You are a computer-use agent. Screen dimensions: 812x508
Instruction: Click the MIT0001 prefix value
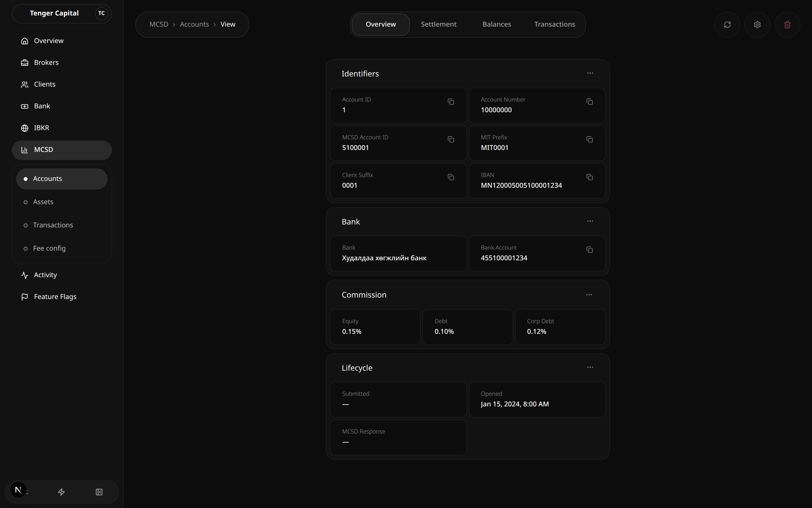point(494,148)
